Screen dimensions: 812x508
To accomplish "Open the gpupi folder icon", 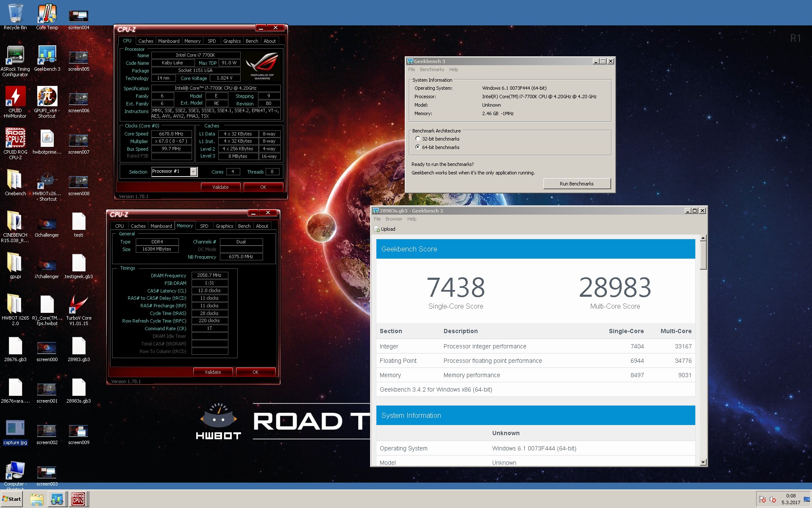I will tap(15, 265).
